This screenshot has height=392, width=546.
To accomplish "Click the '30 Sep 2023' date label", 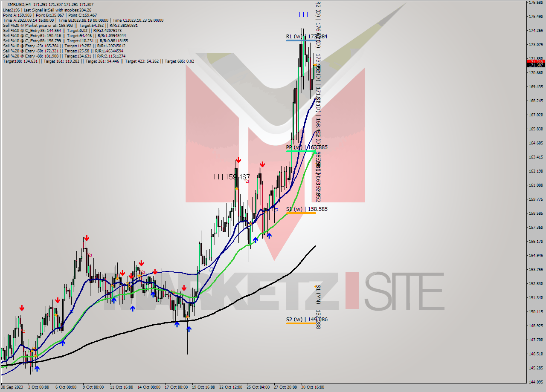I will (12, 387).
